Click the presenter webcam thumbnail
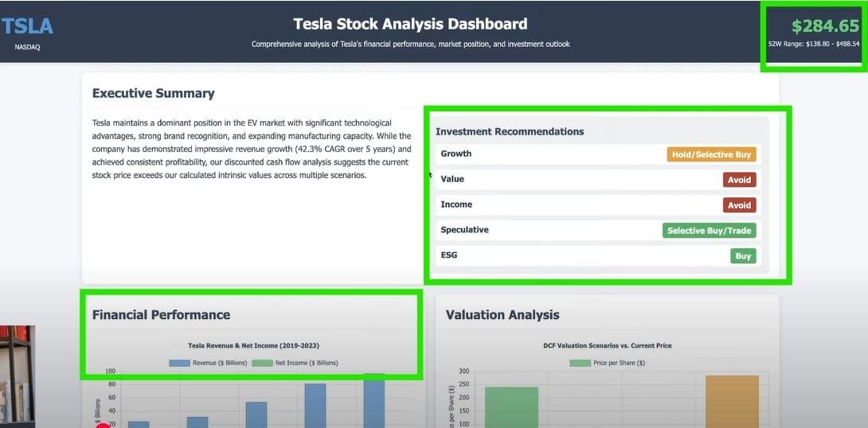 click(x=18, y=375)
